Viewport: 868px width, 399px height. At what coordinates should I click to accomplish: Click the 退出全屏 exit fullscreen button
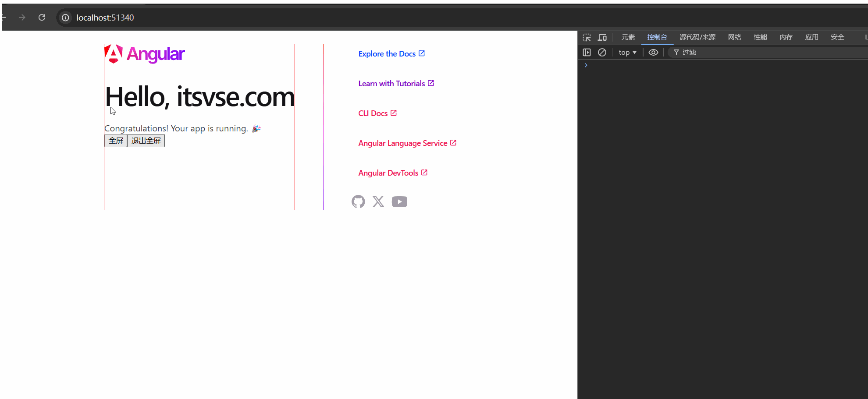pos(146,141)
